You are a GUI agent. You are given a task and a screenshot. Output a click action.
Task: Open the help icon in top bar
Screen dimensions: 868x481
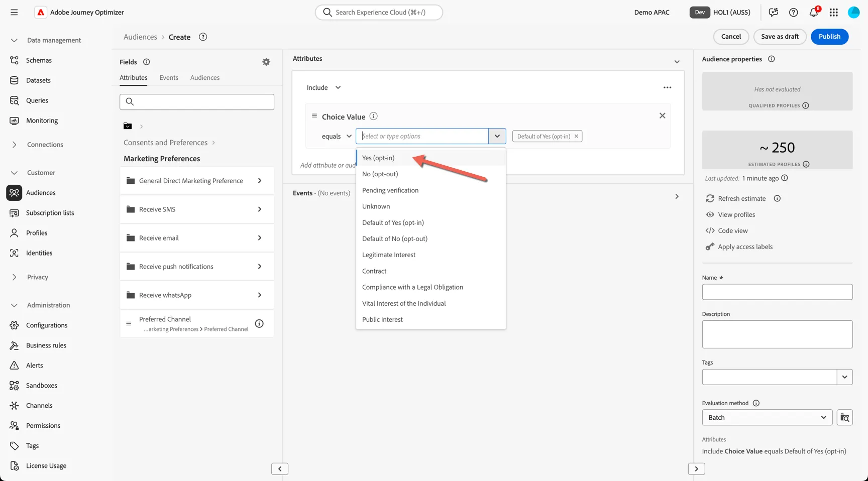(794, 12)
